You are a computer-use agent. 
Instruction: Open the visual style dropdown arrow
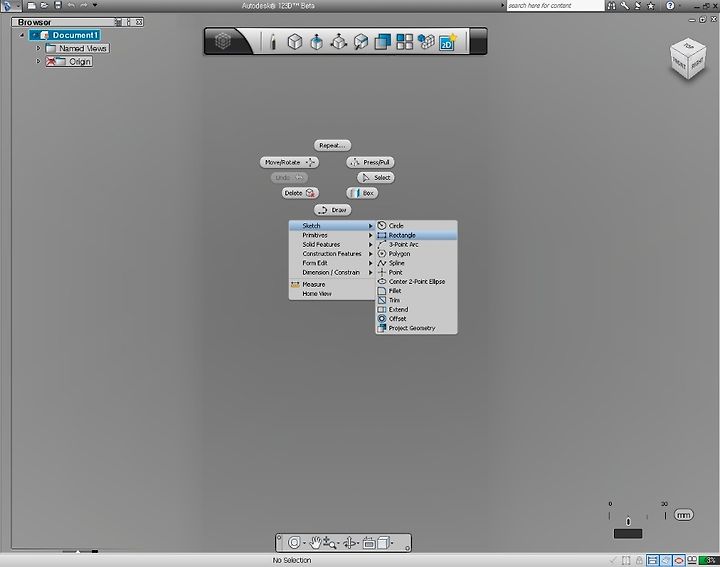tap(392, 543)
